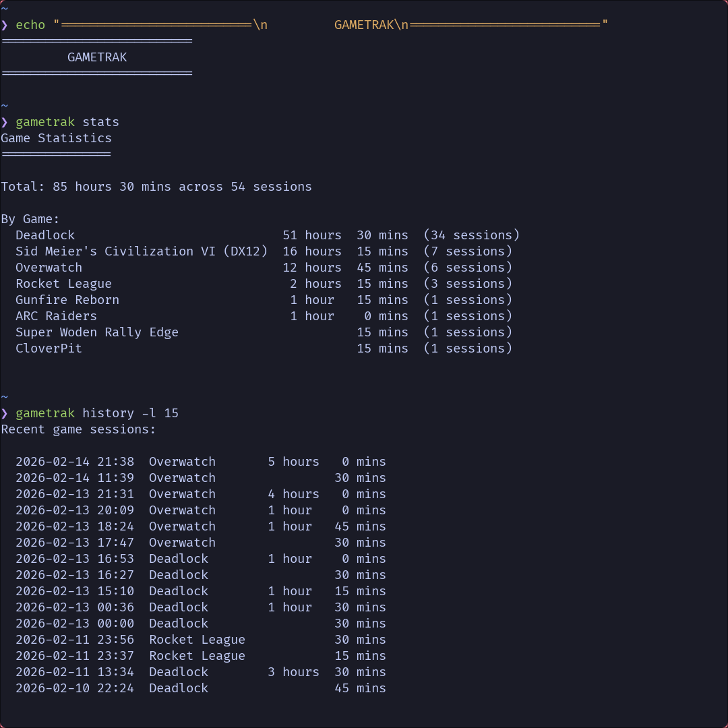
Task: Click the 2026-02-11 23:56 session timestamp
Action: point(75,640)
